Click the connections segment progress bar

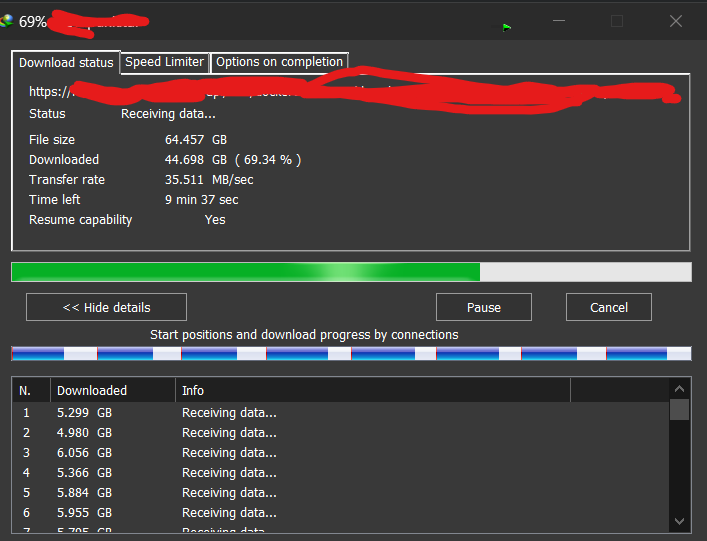tap(351, 353)
